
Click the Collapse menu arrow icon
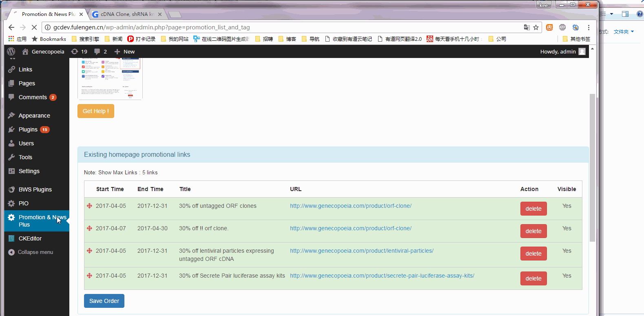point(11,252)
